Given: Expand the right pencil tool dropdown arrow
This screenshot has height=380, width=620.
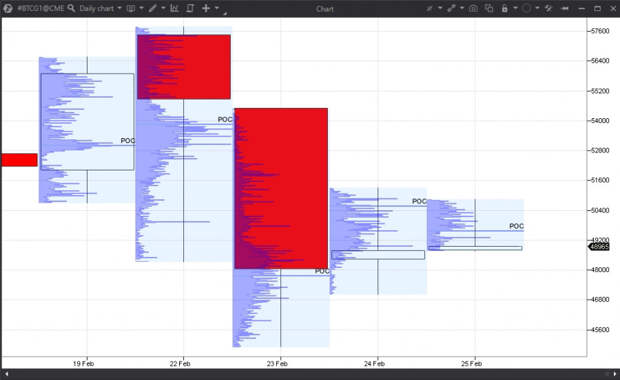Looking at the screenshot, I should [440, 8].
